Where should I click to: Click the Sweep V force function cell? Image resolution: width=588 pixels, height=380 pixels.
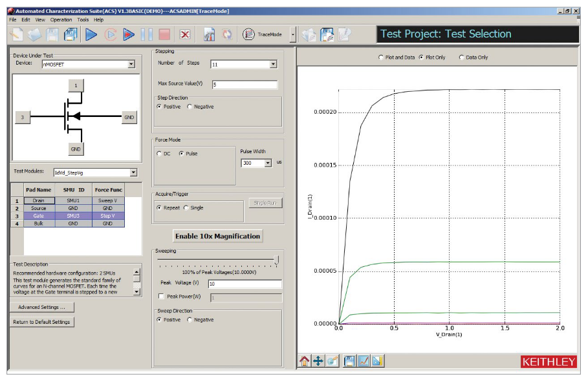[108, 200]
